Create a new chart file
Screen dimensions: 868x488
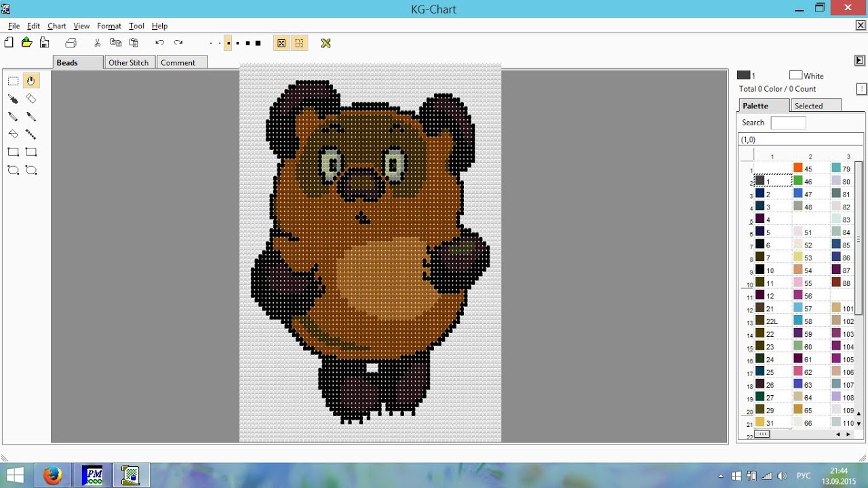[9, 43]
